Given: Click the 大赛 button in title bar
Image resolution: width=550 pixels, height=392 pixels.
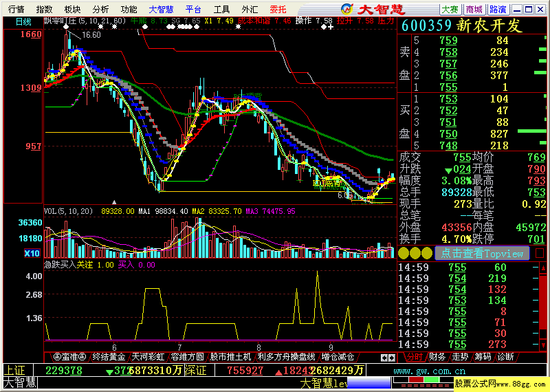Looking at the screenshot, I should pyautogui.click(x=450, y=10).
